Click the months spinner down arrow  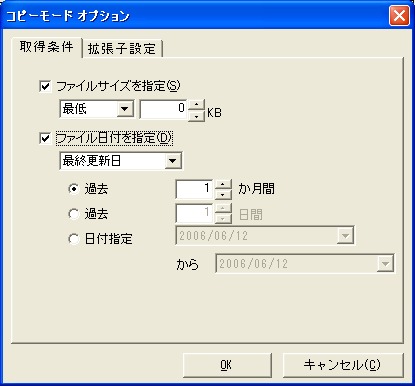click(x=223, y=194)
